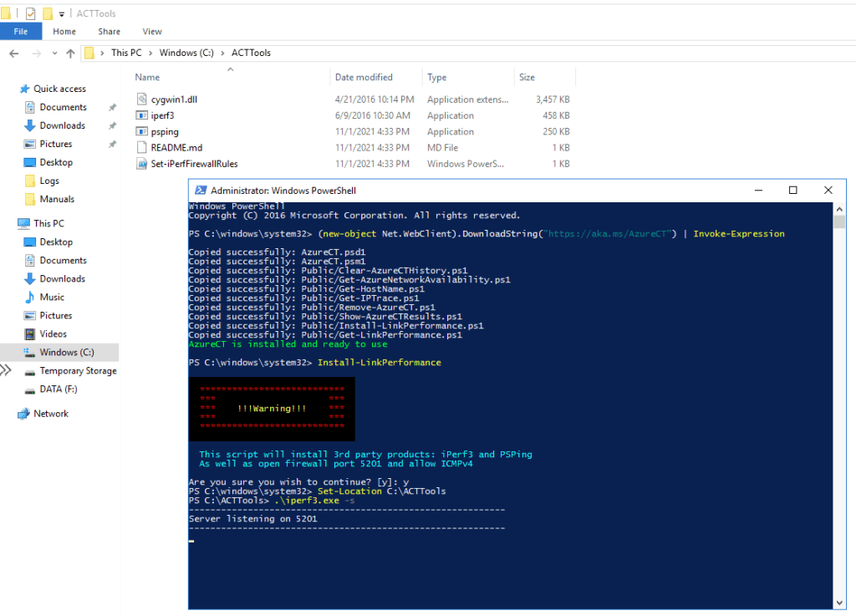Click Documents icon under Quick access
Screen dimensions: 856x616
(30, 107)
